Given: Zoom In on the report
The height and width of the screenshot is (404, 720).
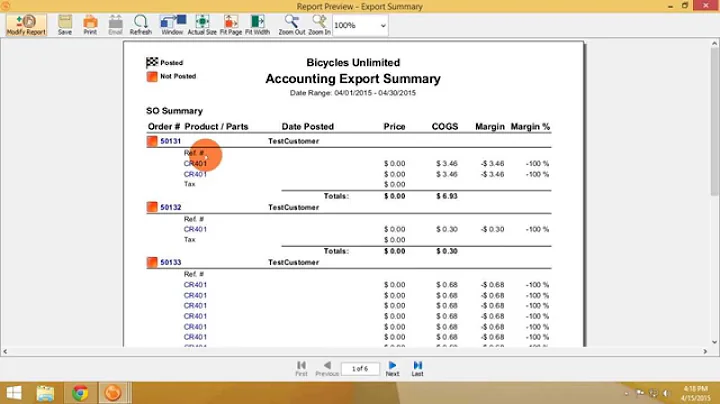Looking at the screenshot, I should (x=319, y=25).
